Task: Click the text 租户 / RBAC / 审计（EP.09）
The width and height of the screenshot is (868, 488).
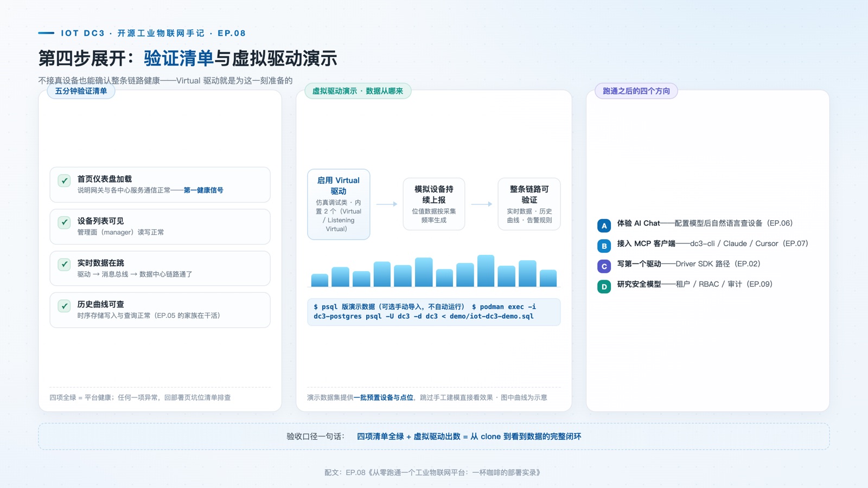Action: (x=724, y=284)
